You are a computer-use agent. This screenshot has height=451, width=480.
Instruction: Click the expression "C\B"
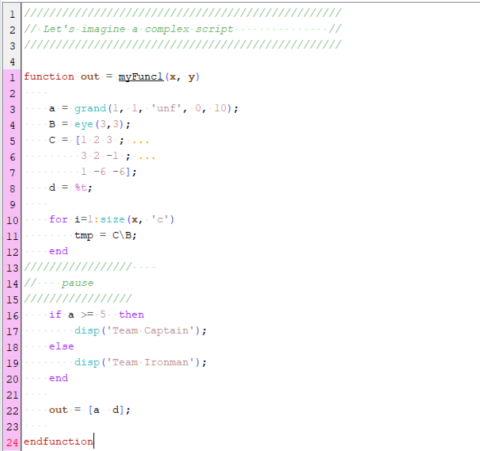(122, 235)
